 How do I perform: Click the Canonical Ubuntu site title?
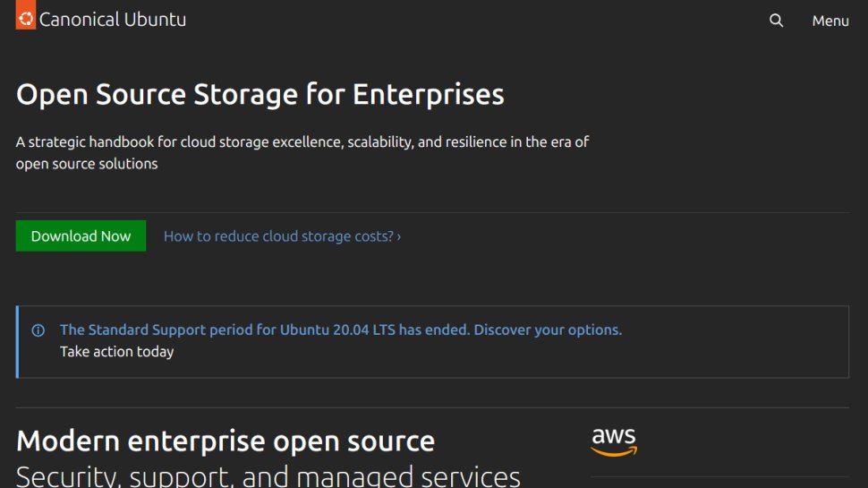click(112, 19)
